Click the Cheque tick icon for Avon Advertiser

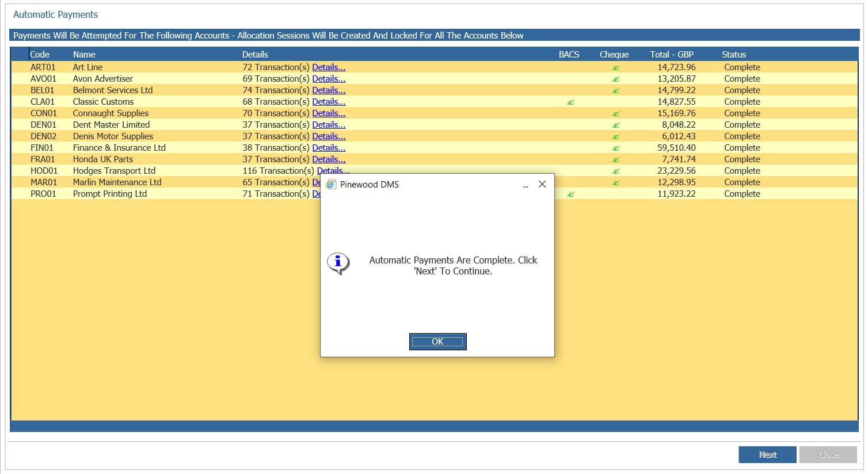616,79
